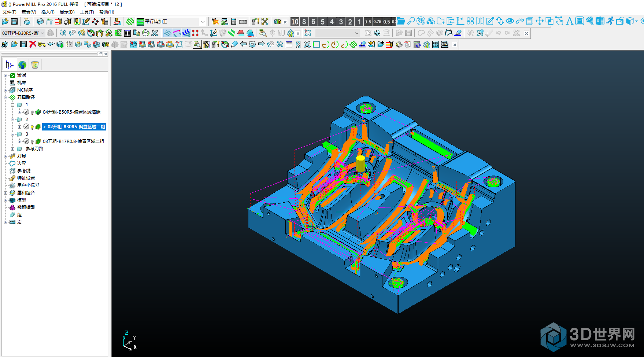This screenshot has height=357, width=644.
Task: Select the 边界 tree item
Action: click(21, 163)
